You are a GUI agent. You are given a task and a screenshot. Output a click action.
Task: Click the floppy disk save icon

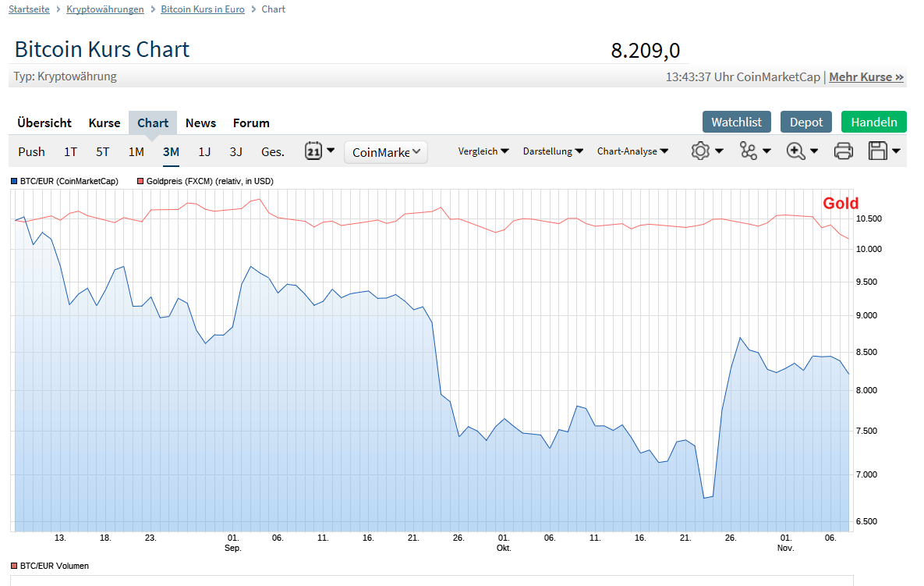(877, 151)
